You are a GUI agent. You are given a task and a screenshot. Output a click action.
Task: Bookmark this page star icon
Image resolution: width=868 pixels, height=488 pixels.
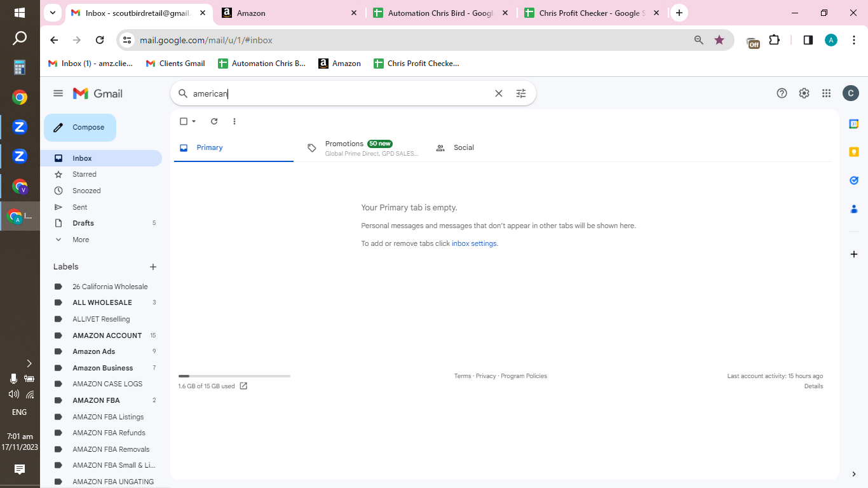pyautogui.click(x=719, y=40)
